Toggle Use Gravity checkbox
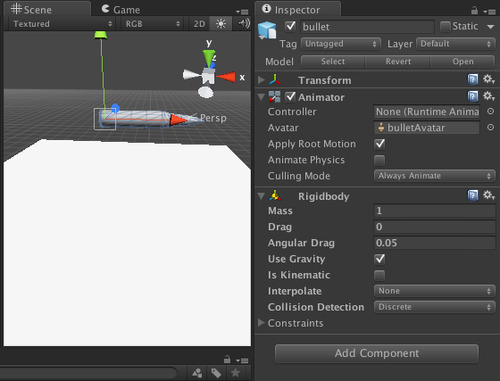 pyautogui.click(x=380, y=259)
